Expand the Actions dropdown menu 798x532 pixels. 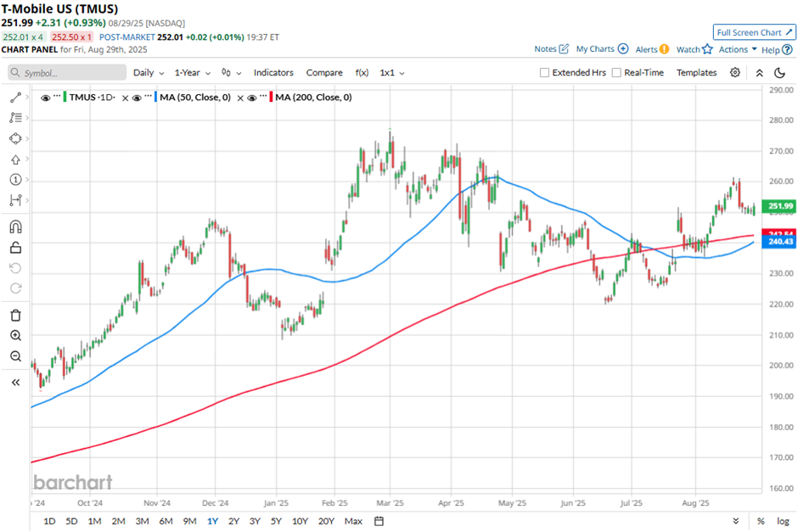(738, 49)
